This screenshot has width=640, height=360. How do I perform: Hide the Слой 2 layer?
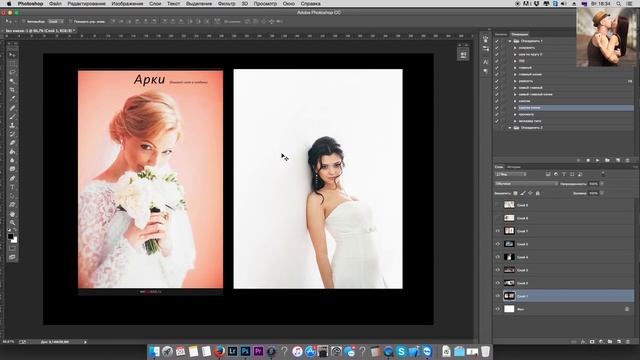[498, 283]
